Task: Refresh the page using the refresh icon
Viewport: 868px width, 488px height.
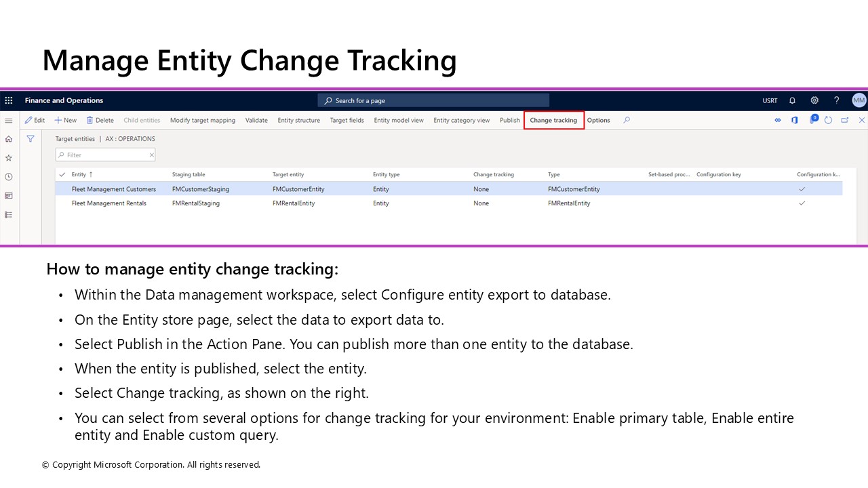Action: tap(828, 120)
